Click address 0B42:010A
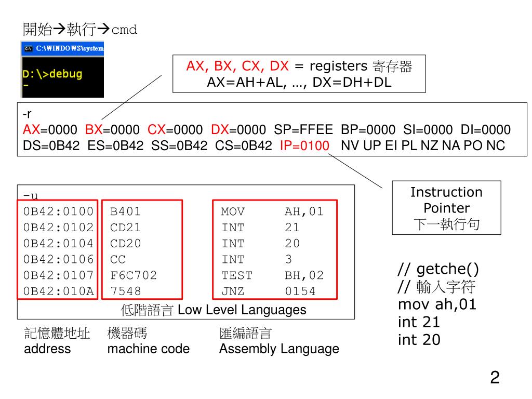This screenshot has height=399, width=532. point(58,291)
